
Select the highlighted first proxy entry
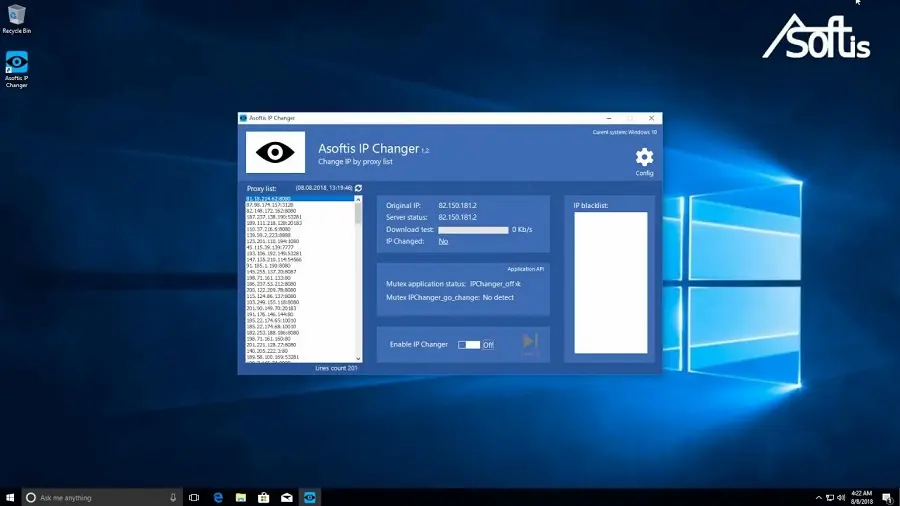coord(300,198)
